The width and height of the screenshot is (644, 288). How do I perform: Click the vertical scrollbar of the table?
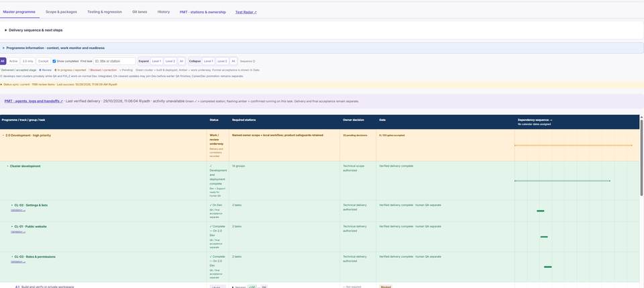[641, 157]
